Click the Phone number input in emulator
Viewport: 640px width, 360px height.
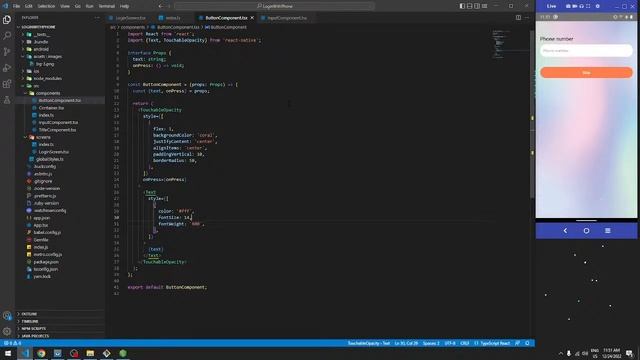click(x=586, y=51)
